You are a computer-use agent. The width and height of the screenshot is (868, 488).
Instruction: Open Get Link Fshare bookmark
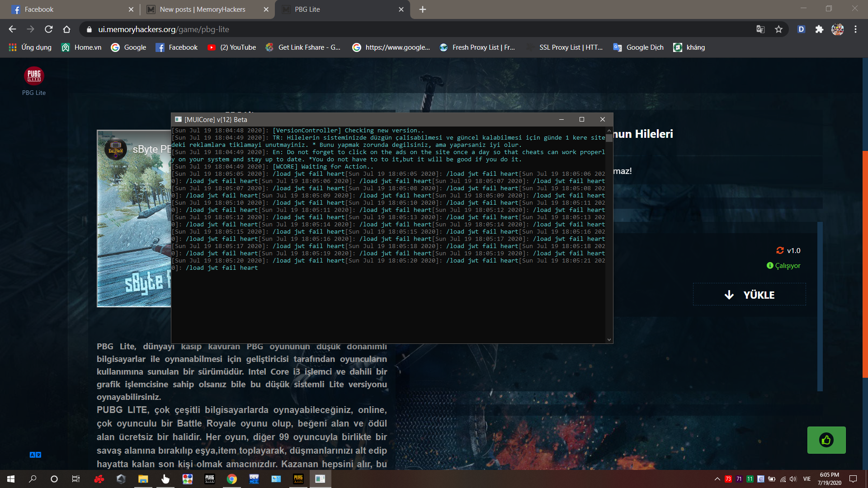[x=303, y=47]
